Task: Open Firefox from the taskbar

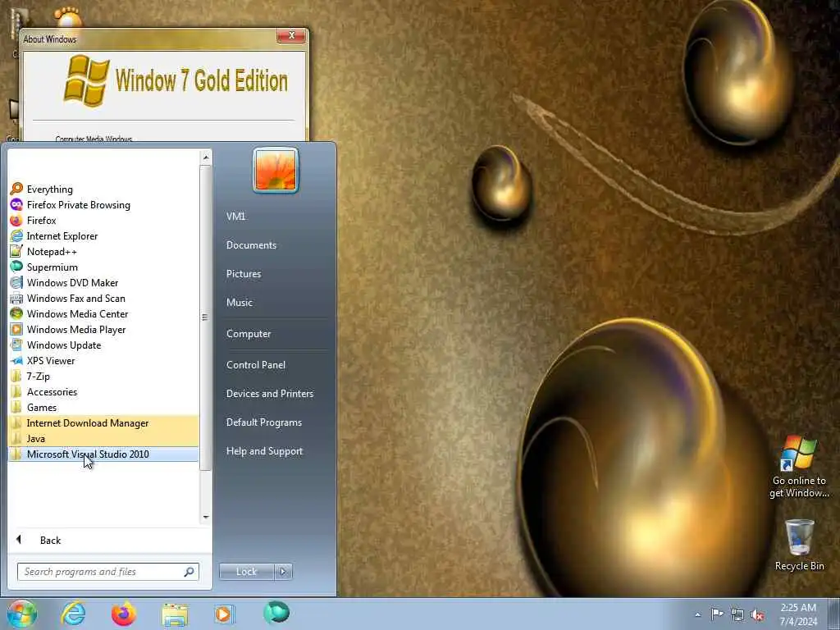Action: pyautogui.click(x=124, y=614)
